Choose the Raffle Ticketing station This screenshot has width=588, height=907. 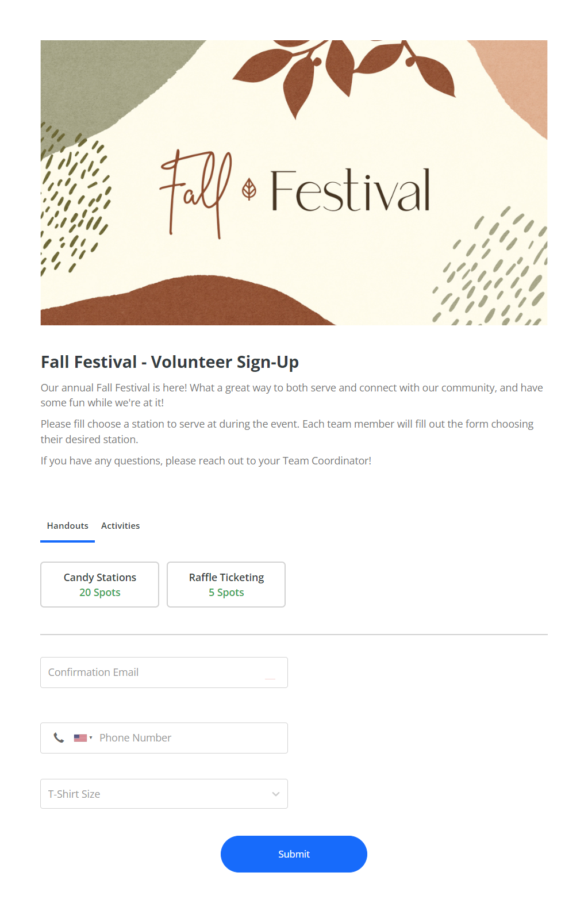226,578
